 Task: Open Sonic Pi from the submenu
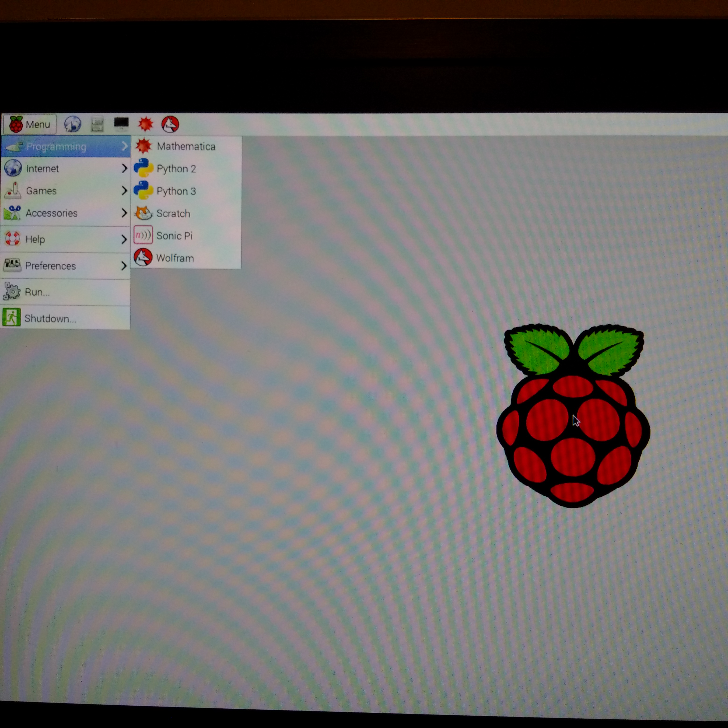(174, 235)
